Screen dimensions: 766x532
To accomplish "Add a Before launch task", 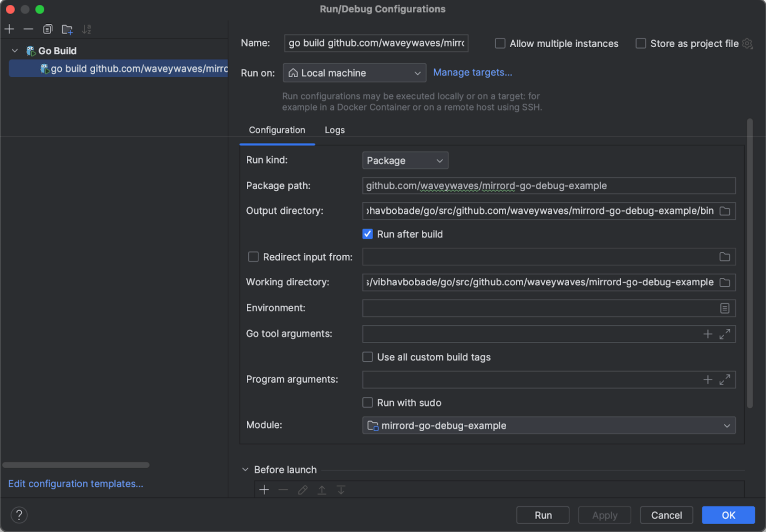I will [x=264, y=490].
